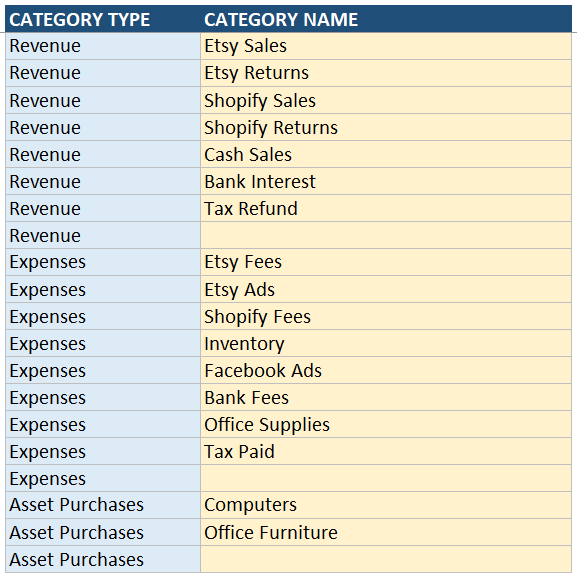Select the Shopify Sales cell
This screenshot has height=582, width=577.
(x=386, y=100)
